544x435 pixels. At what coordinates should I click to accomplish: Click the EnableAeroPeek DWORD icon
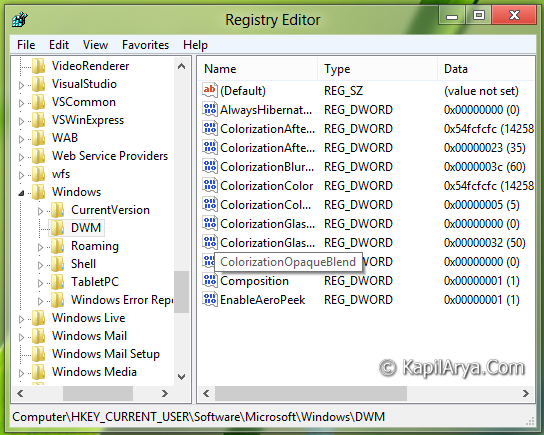click(210, 299)
